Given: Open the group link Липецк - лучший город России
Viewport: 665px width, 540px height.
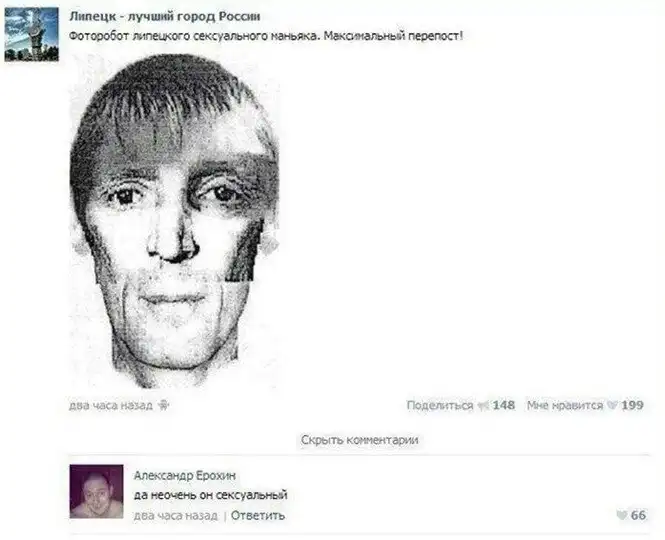Looking at the screenshot, I should click(165, 17).
